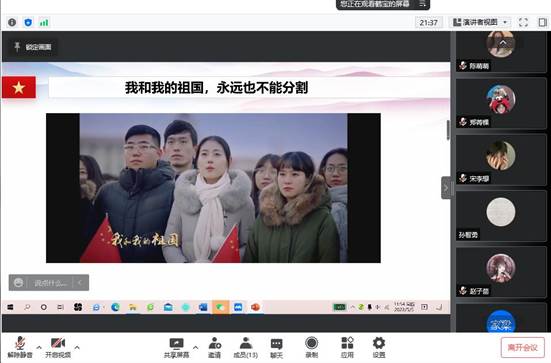Open the 设置 settings gear
The width and height of the screenshot is (551, 363).
[x=379, y=348]
